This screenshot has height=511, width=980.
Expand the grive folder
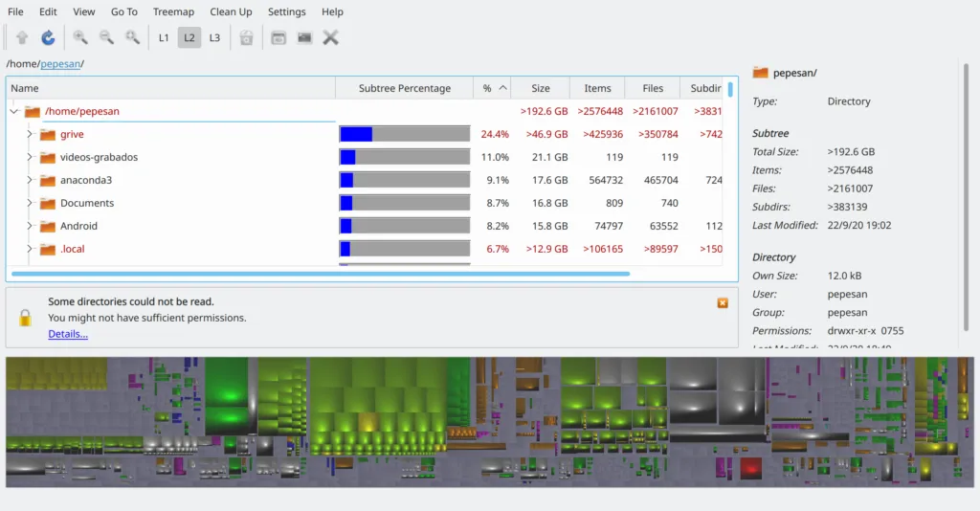(x=30, y=134)
